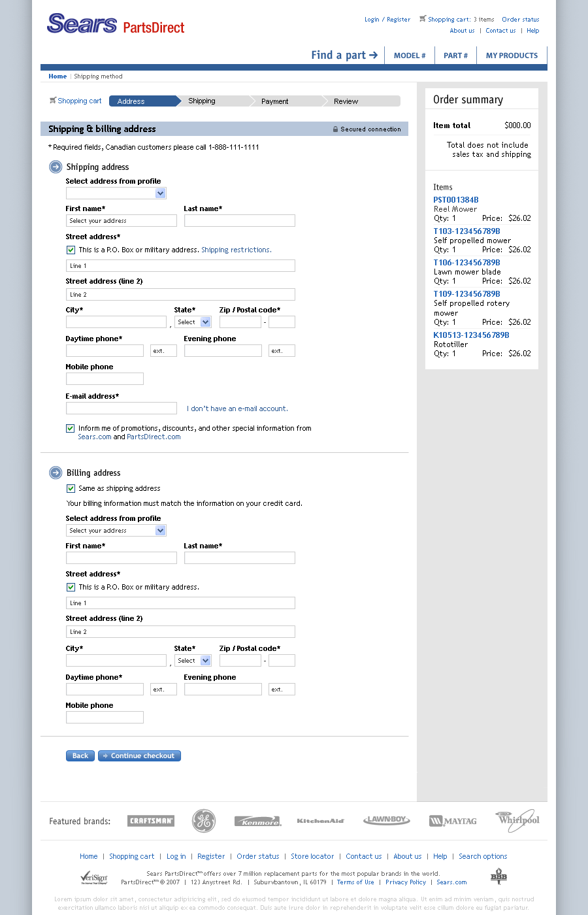The image size is (588, 915).
Task: Click the VeriSign seal in footer
Action: [x=93, y=877]
